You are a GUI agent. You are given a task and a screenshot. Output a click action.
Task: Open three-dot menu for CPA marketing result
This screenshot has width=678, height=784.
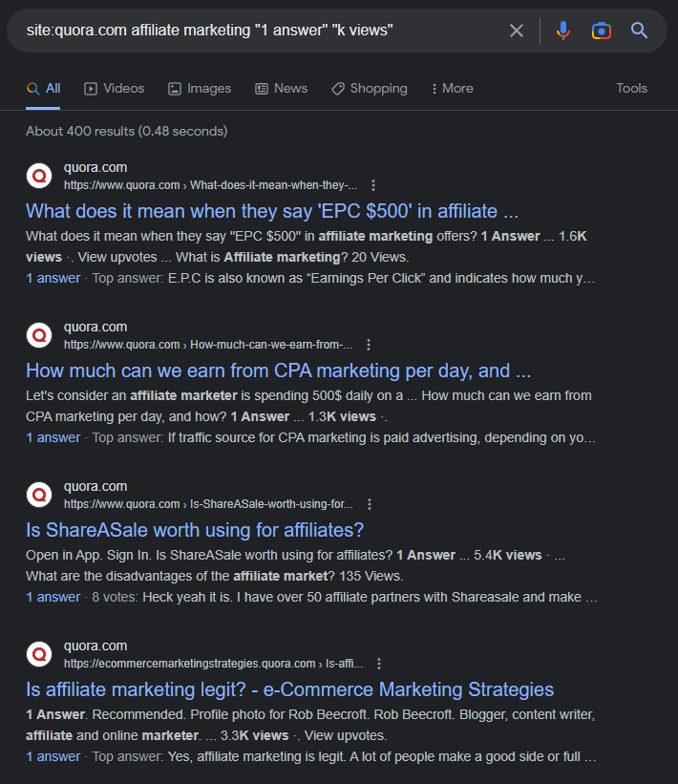pyautogui.click(x=368, y=345)
